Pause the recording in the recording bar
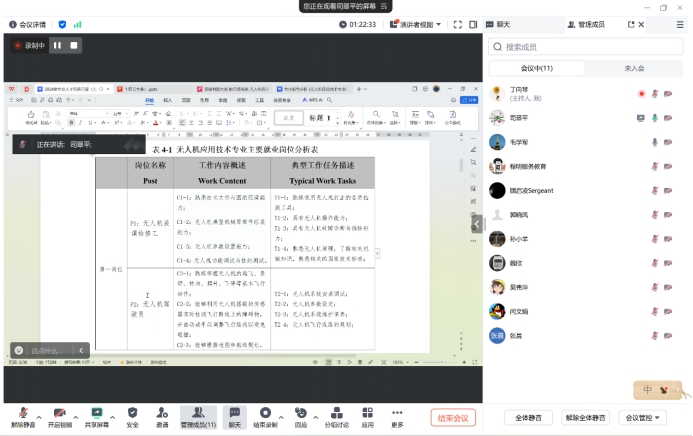This screenshot has width=693, height=436. 57,45
